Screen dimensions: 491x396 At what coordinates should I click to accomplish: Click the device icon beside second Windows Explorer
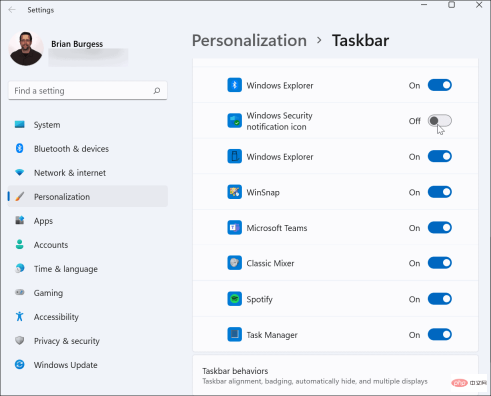pyautogui.click(x=234, y=156)
